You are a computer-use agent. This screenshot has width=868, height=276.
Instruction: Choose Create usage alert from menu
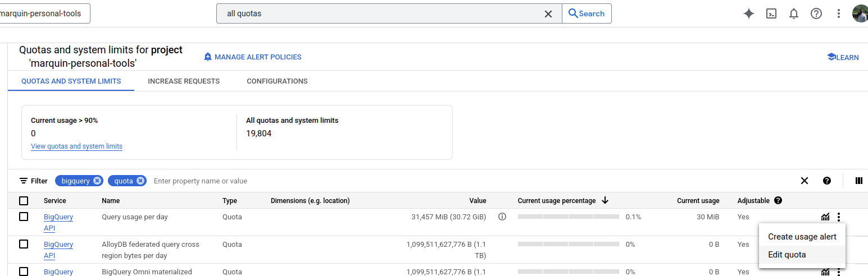802,237
